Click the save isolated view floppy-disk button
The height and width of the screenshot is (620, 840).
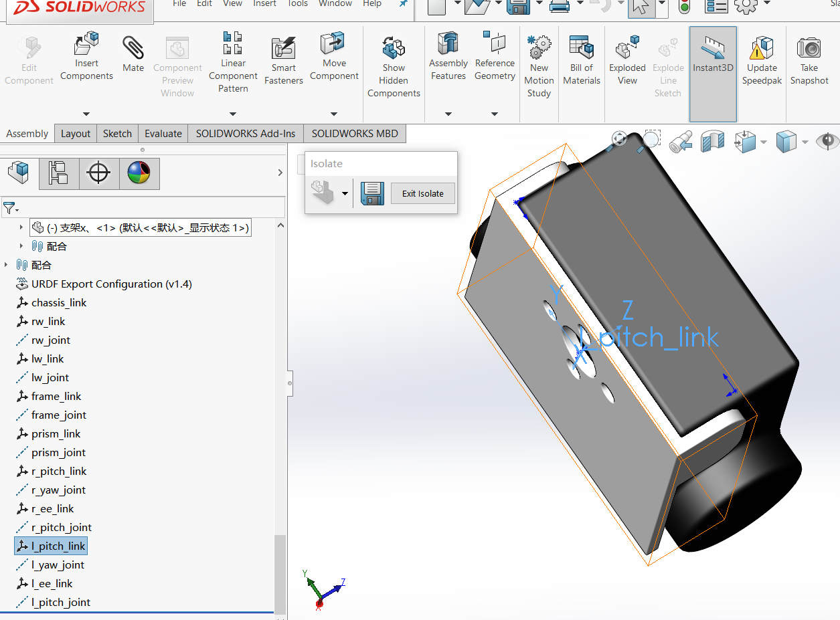tap(371, 193)
